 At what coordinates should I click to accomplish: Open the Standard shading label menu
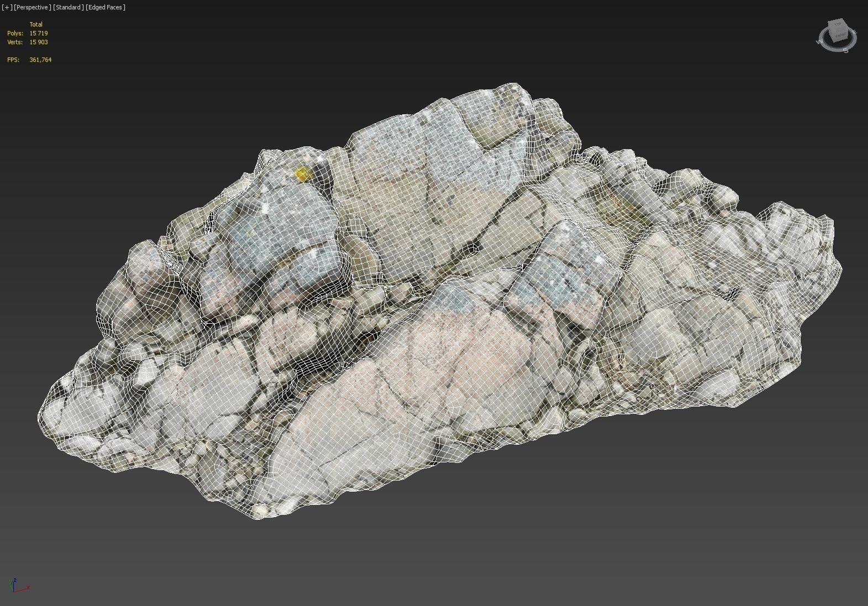click(69, 7)
